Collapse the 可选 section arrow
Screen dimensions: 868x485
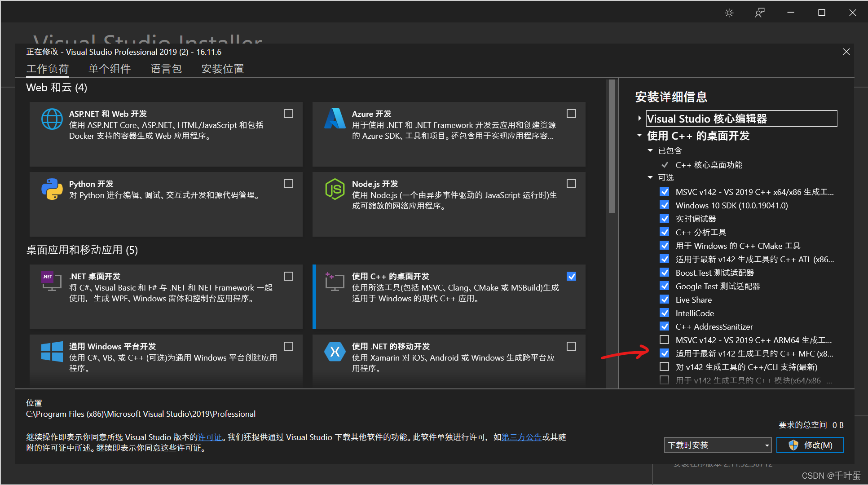[650, 177]
